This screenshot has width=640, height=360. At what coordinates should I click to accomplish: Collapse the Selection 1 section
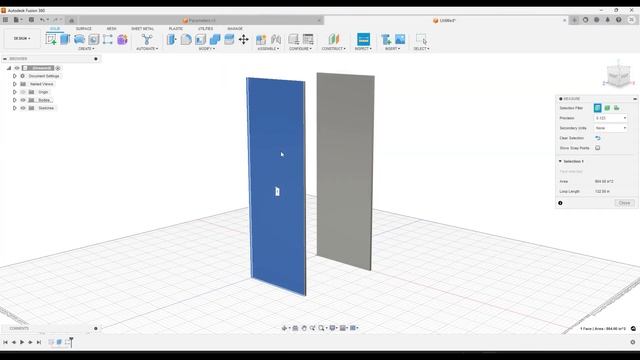[560, 162]
